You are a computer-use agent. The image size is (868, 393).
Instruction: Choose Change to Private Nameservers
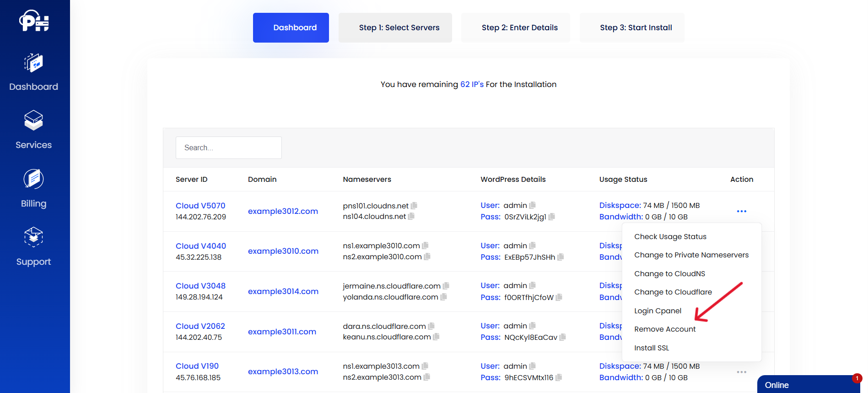point(691,255)
